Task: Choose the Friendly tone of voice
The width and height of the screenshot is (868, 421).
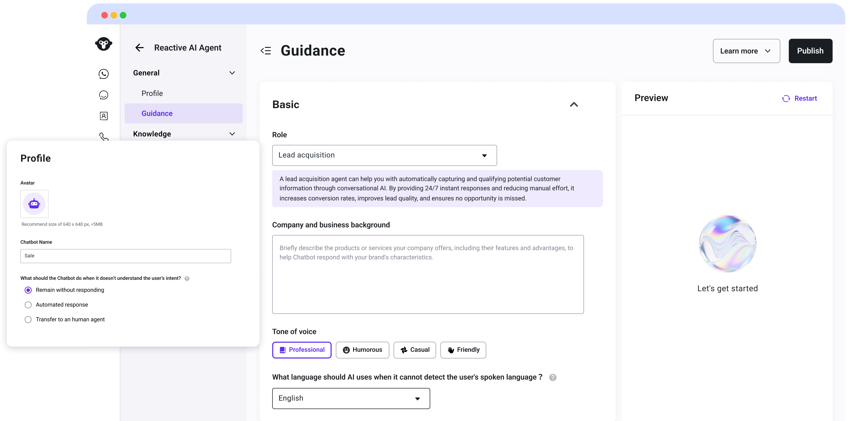Action: 463,350
